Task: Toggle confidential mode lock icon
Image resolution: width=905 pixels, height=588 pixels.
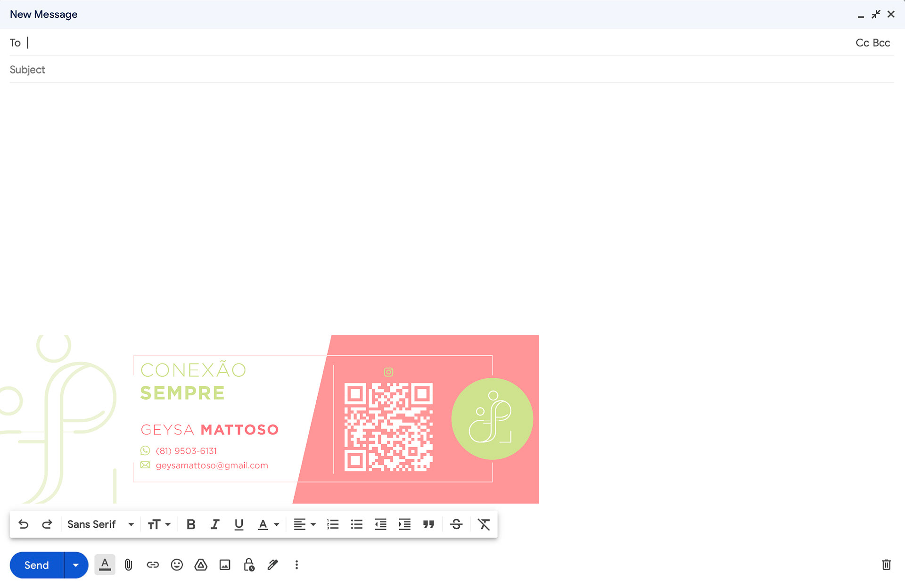Action: pyautogui.click(x=249, y=564)
